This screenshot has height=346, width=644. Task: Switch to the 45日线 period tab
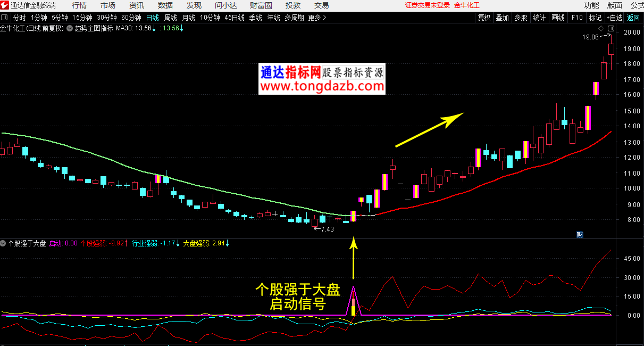[235, 18]
